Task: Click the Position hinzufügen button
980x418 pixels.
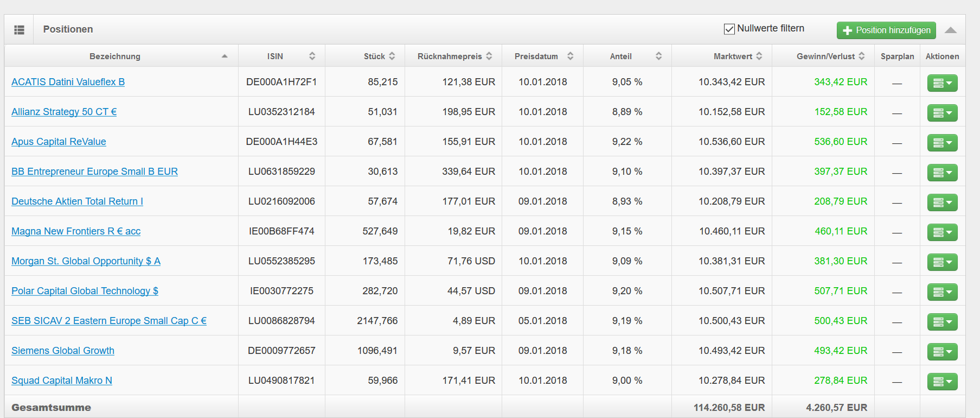Action: point(886,30)
